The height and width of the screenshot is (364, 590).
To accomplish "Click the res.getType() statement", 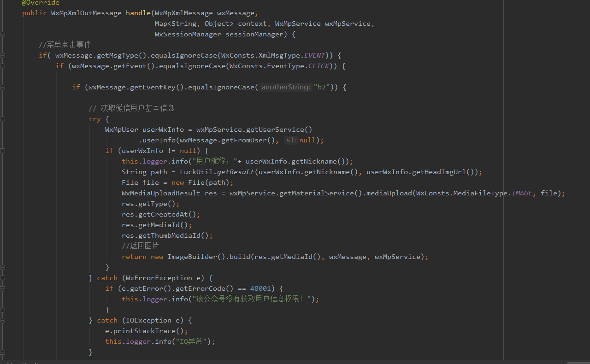I will (x=151, y=204).
